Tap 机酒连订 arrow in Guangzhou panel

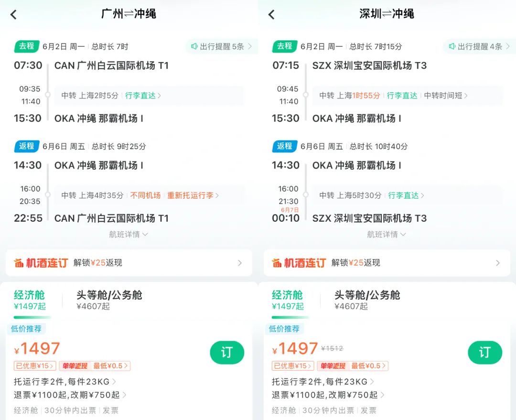tap(240, 263)
